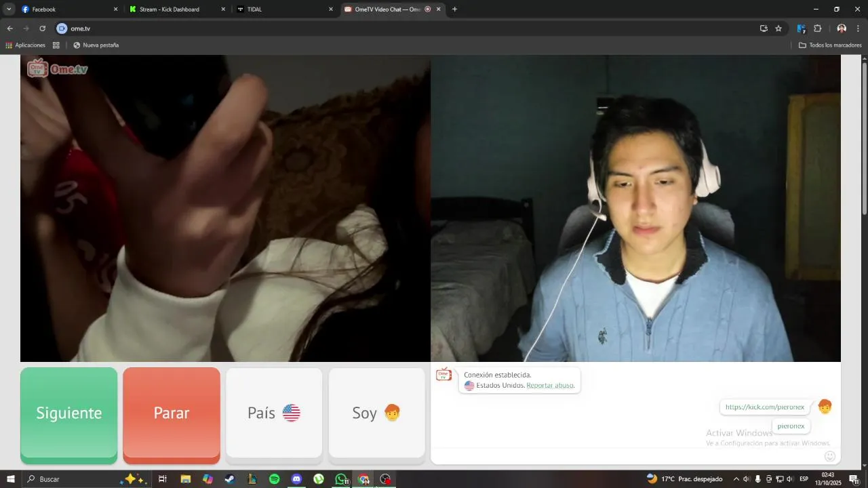Open Discord from the taskbar
868x488 pixels.
coord(296,479)
